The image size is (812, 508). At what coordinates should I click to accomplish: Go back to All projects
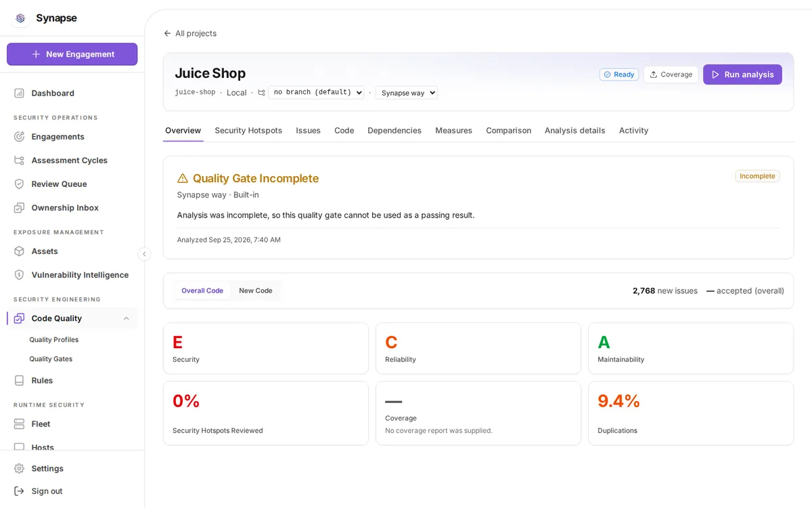(x=190, y=33)
